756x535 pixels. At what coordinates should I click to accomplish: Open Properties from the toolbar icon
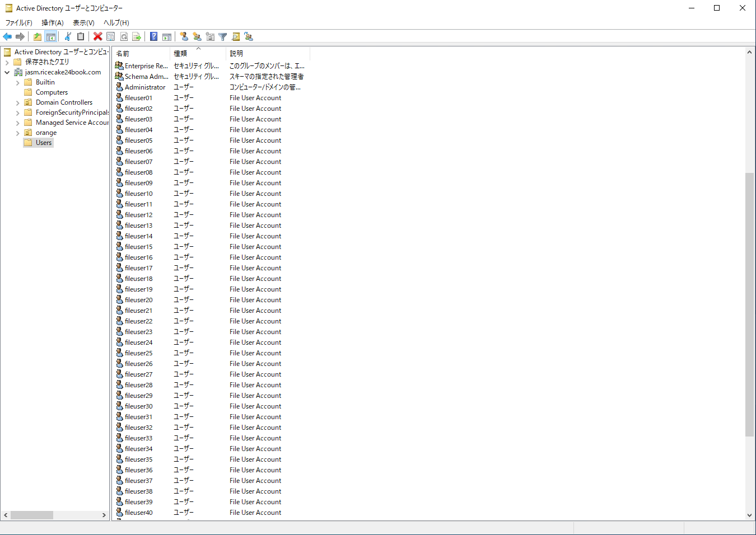111,37
